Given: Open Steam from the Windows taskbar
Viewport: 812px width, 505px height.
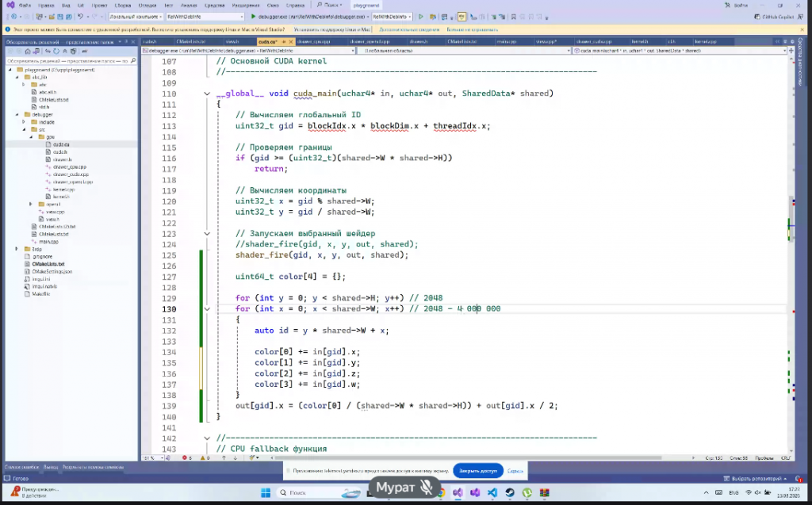Looking at the screenshot, I should [509, 492].
